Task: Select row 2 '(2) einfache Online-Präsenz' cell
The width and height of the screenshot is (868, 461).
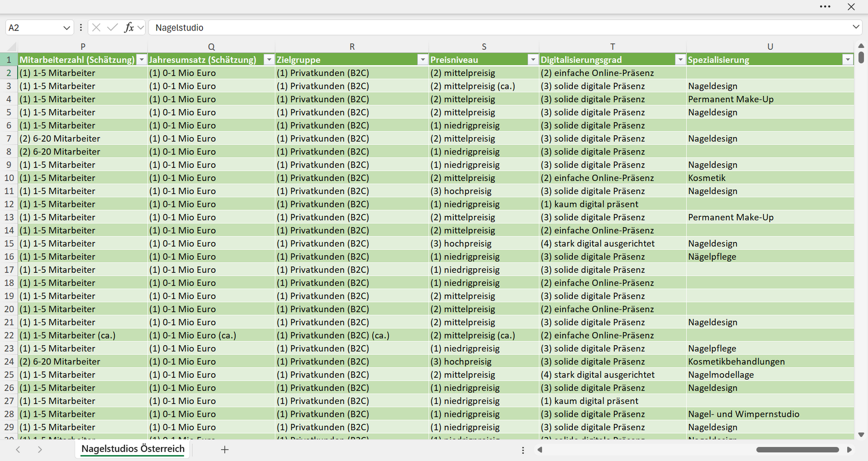Action: (613, 73)
